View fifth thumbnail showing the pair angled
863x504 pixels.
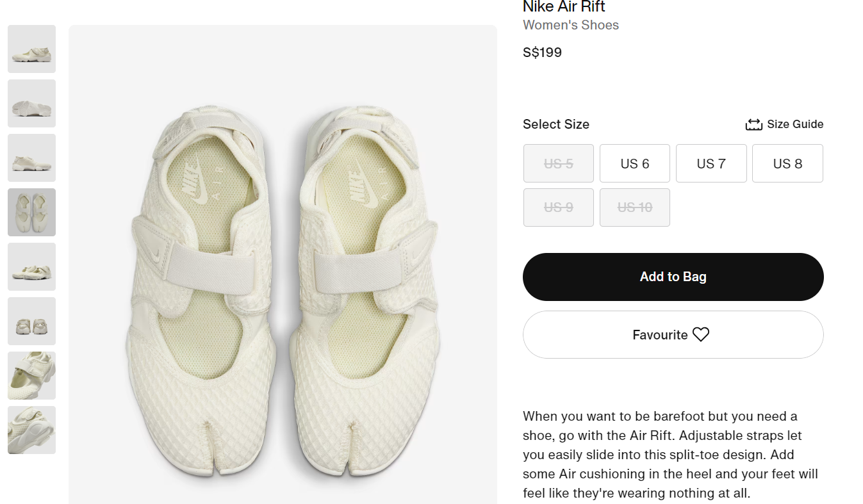pos(31,266)
